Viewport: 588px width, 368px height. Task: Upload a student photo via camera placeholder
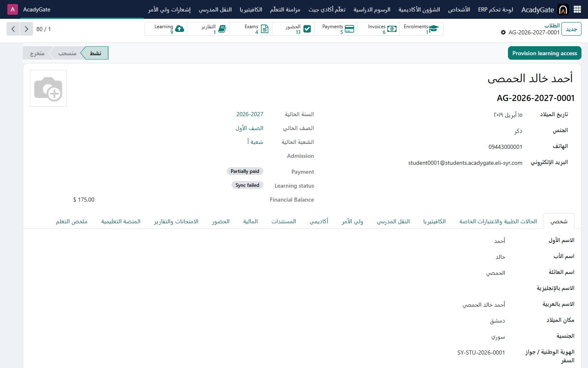point(48,88)
